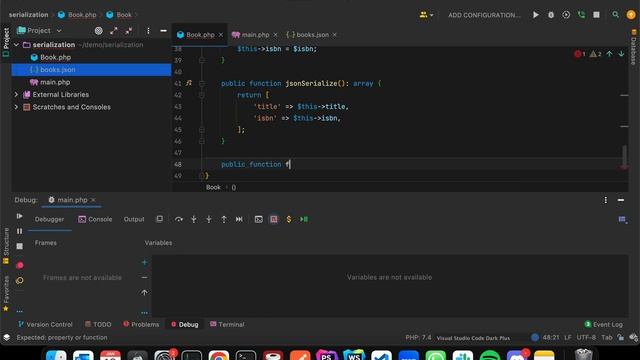This screenshot has width=640, height=360.
Task: Toggle show values addresses dollar icon
Action: tap(289, 219)
